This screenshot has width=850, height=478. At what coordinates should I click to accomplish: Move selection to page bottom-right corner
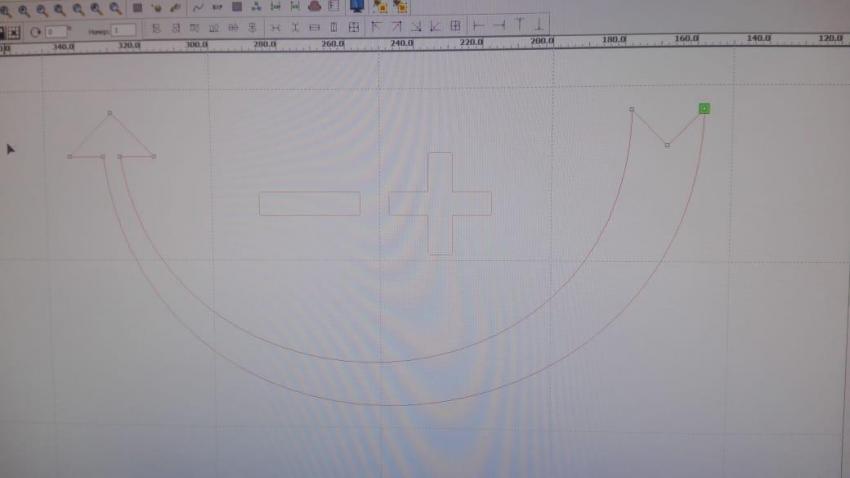(416, 26)
